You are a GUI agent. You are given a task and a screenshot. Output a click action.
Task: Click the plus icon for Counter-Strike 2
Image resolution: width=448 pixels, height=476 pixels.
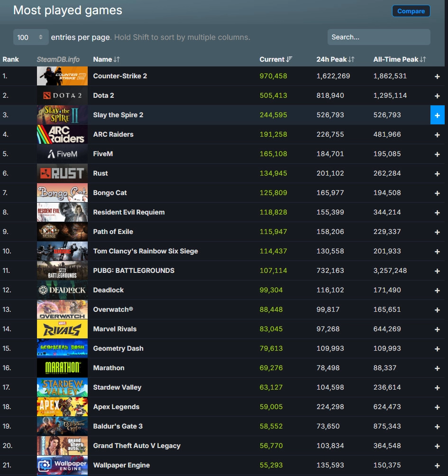pyautogui.click(x=437, y=76)
